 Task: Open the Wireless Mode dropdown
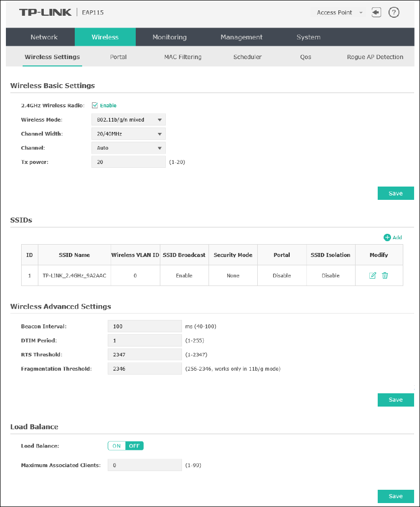(128, 120)
